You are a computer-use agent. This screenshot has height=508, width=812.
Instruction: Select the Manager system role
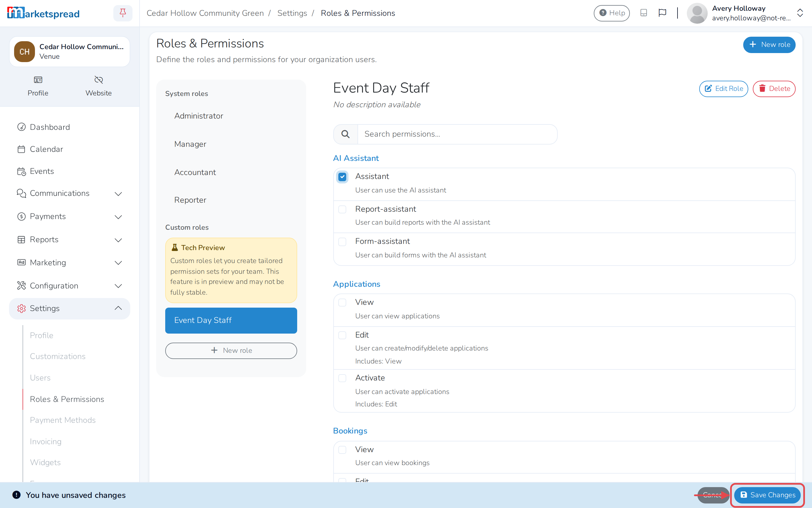(x=231, y=144)
